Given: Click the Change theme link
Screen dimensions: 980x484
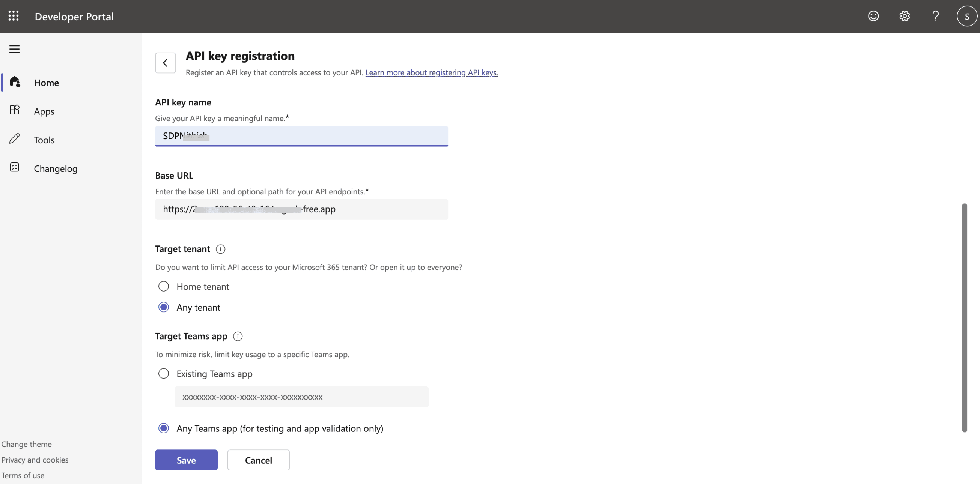Looking at the screenshot, I should tap(27, 444).
